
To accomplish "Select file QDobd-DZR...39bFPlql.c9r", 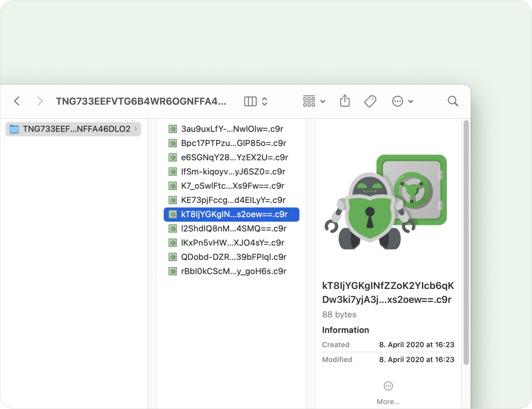I will pos(232,257).
